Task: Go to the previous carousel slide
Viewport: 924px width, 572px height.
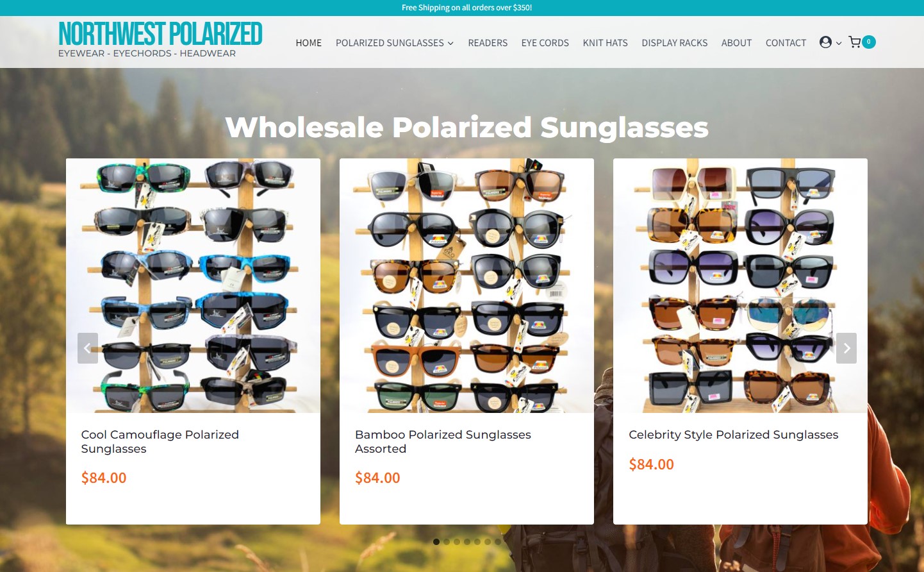Action: click(88, 348)
